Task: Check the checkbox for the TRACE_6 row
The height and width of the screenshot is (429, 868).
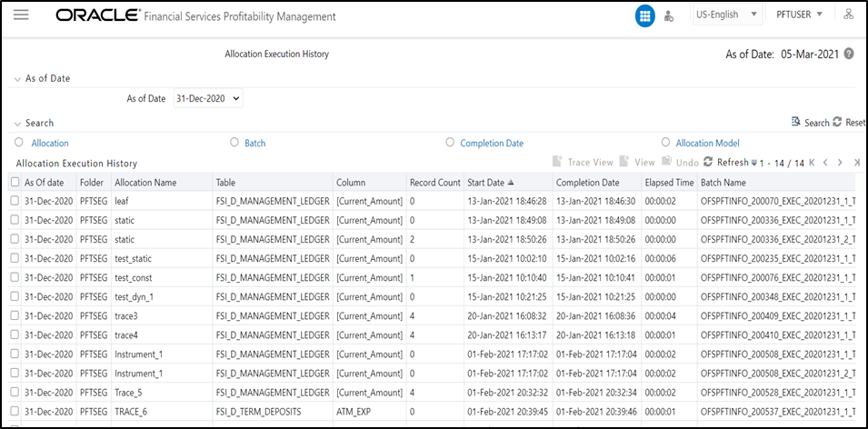Action: (15, 412)
